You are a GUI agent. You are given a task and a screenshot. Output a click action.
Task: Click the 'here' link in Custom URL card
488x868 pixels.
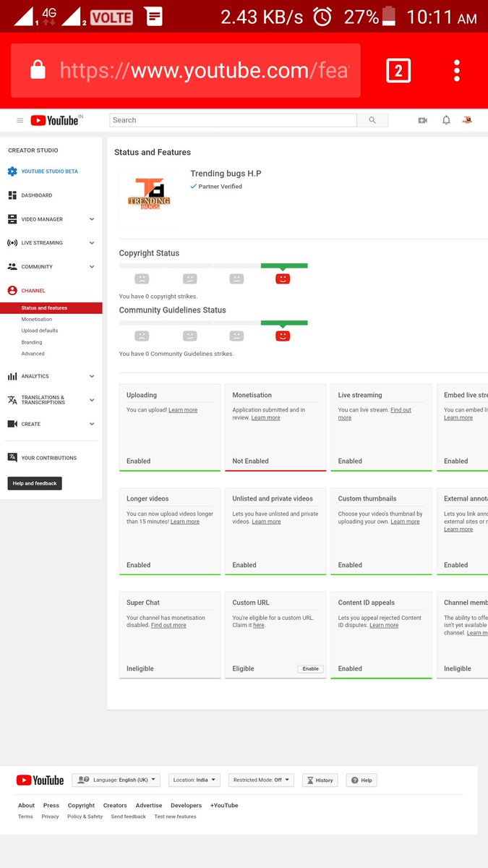point(259,626)
